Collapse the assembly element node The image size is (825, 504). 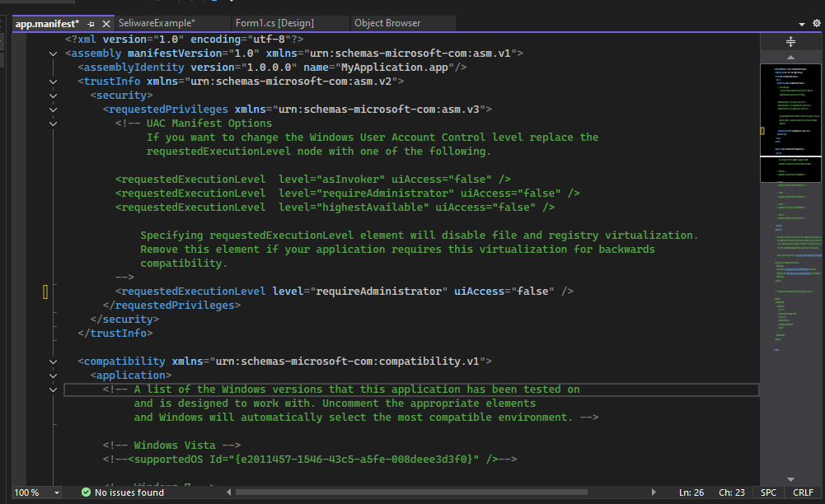pos(53,54)
